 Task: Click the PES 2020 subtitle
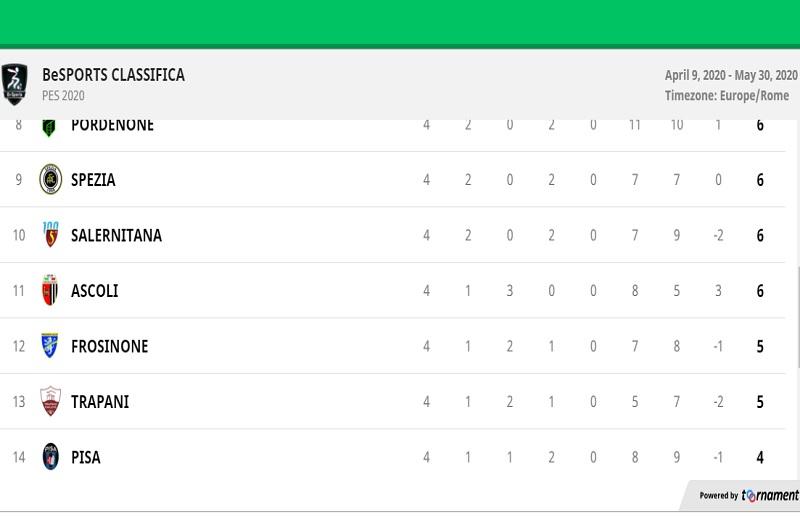click(63, 96)
